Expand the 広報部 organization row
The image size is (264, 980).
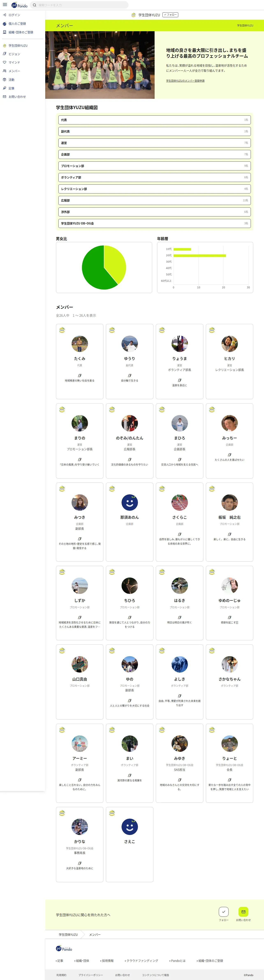pos(154,200)
